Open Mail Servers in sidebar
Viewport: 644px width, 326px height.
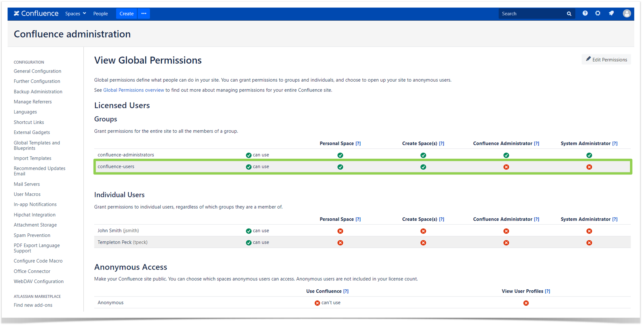click(x=27, y=184)
